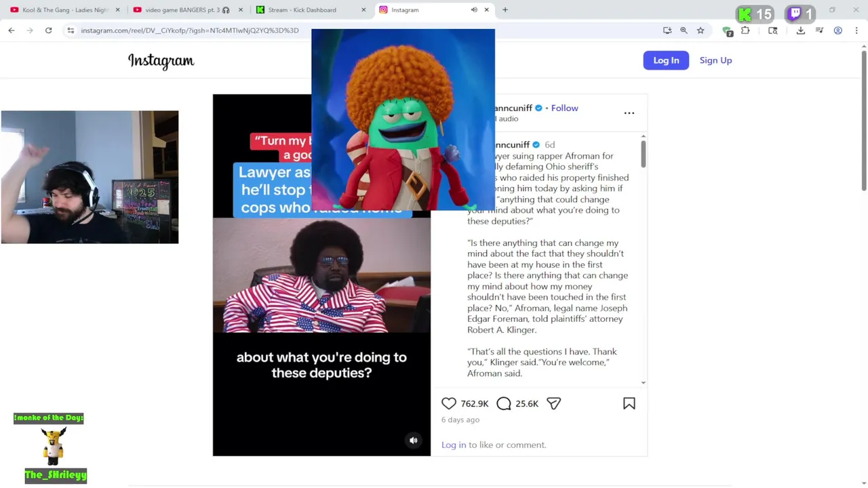Click the Instagram logo
This screenshot has height=488, width=868.
161,61
